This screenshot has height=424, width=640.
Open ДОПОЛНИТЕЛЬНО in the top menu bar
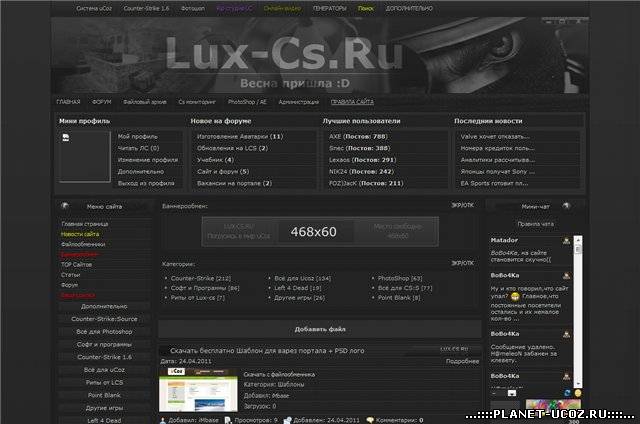[x=409, y=8]
